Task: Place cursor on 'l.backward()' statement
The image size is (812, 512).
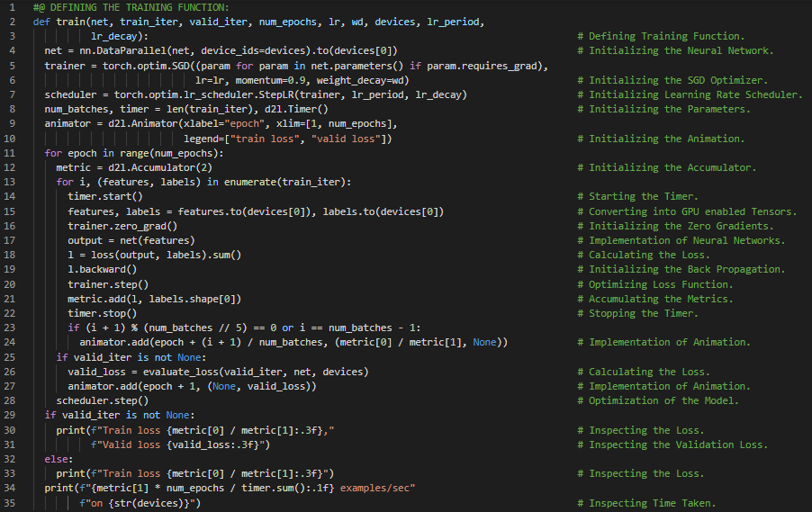Action: (103, 269)
